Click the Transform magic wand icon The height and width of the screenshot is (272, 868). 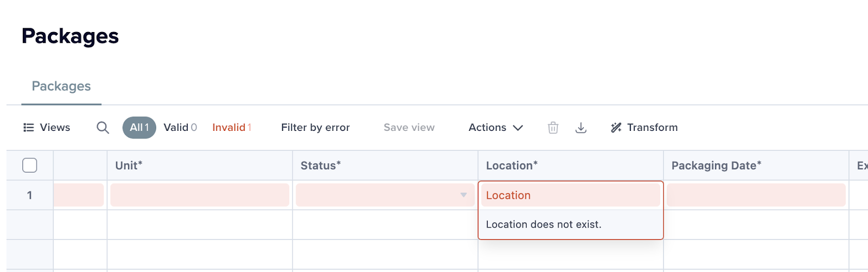[x=616, y=128]
